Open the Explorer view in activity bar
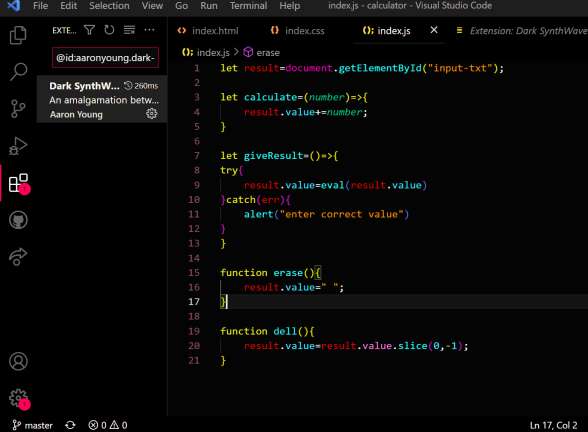 18,35
